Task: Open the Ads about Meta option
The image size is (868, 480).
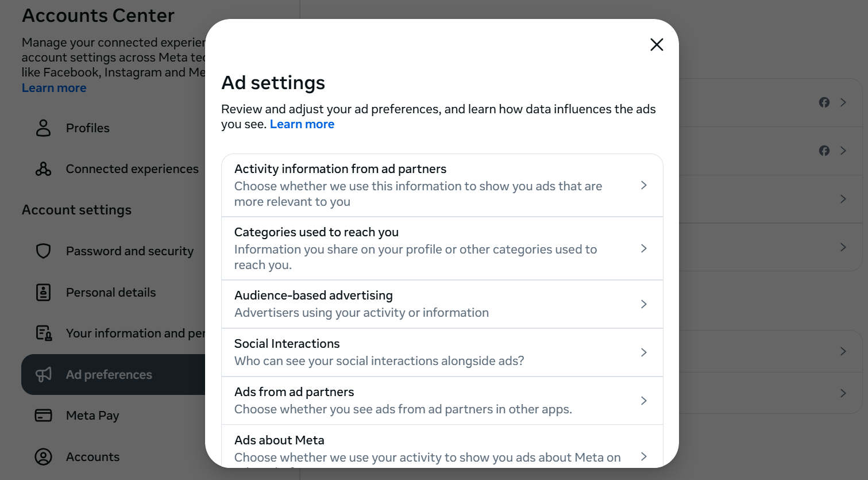Action: click(x=402, y=448)
